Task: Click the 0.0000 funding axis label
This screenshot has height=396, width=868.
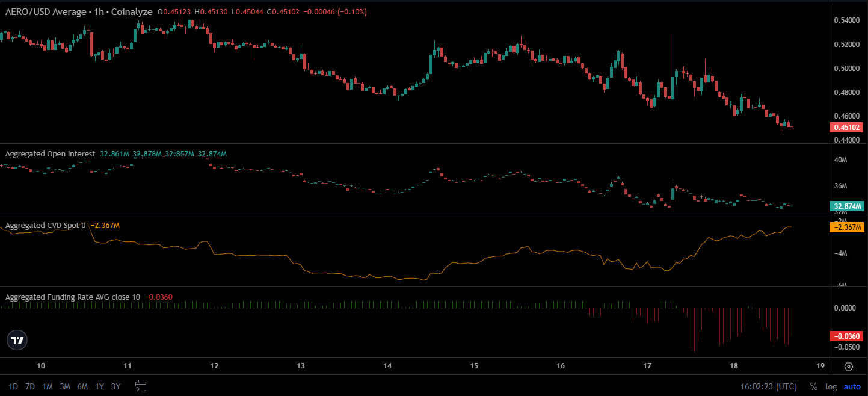Action: tap(846, 308)
